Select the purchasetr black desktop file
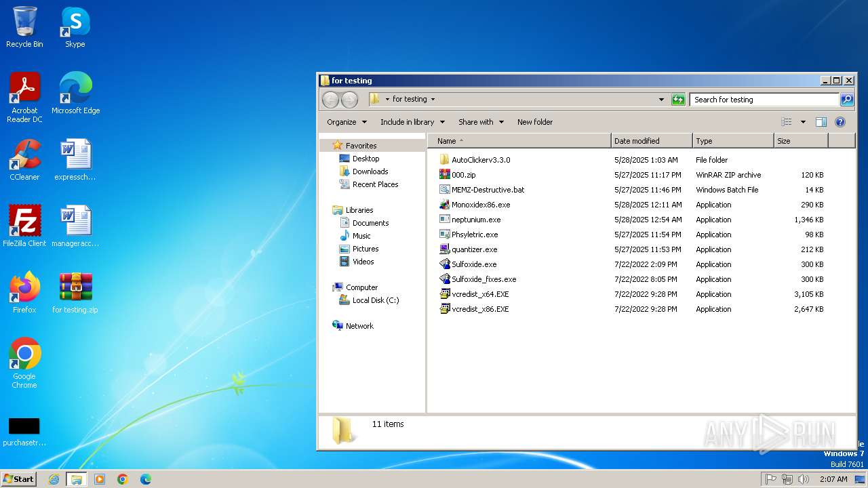868x488 pixels. pyautogui.click(x=24, y=432)
